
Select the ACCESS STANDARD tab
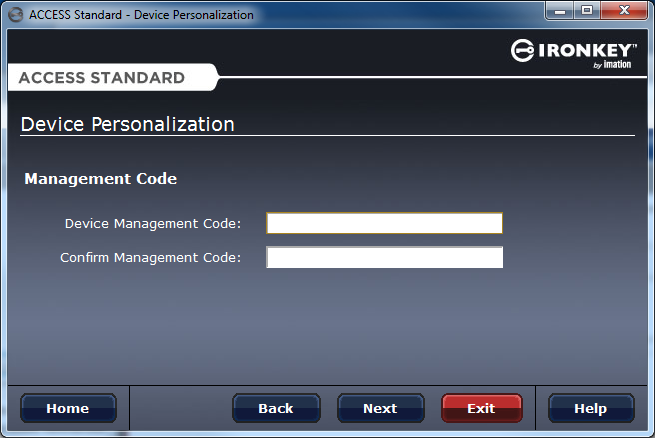pyautogui.click(x=102, y=78)
